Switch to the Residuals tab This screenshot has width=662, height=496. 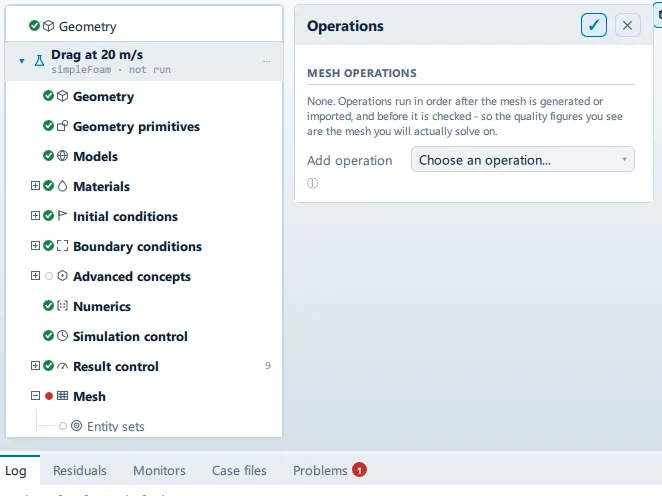80,470
